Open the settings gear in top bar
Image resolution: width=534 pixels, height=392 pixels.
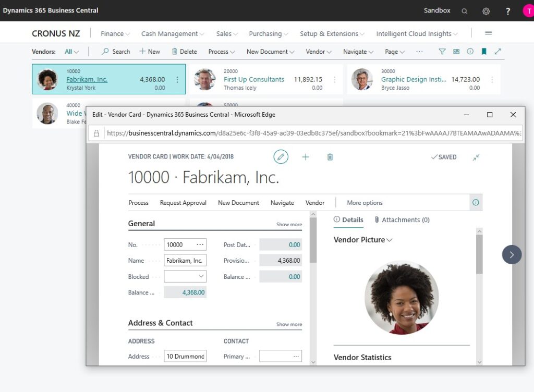(x=486, y=10)
